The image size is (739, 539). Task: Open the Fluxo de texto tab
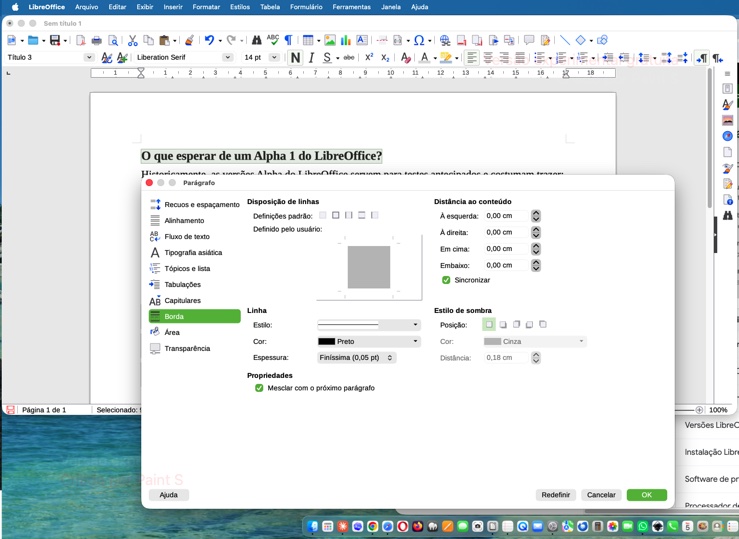pos(195,237)
